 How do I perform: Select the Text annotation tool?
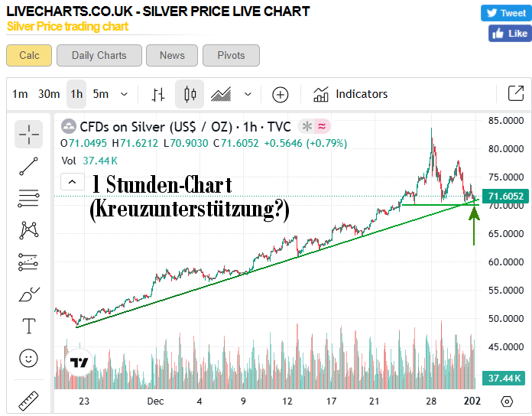pyautogui.click(x=29, y=327)
